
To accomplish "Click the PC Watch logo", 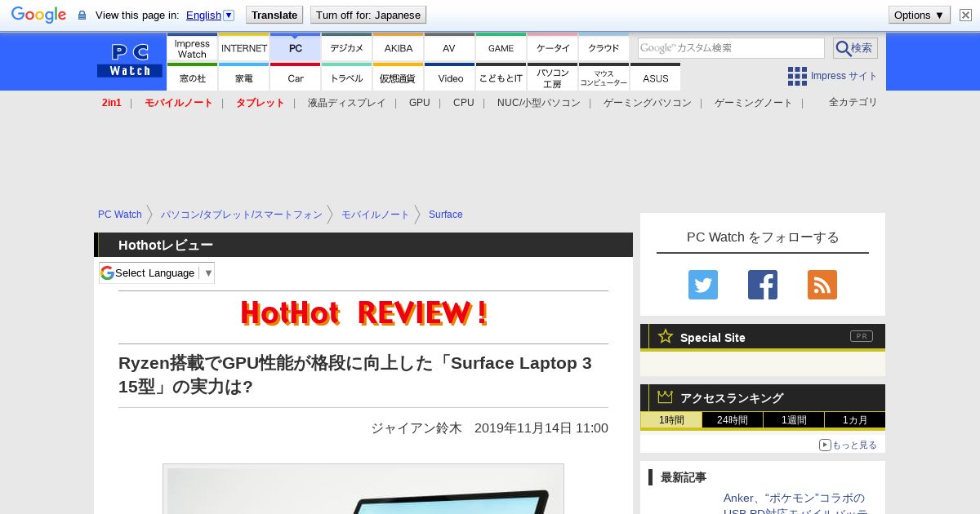I will [x=130, y=61].
